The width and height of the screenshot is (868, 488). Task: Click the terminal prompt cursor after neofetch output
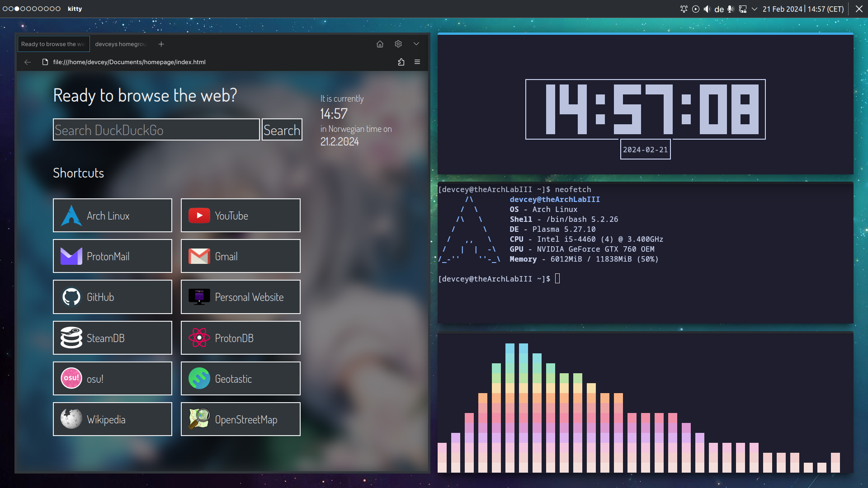tap(557, 278)
